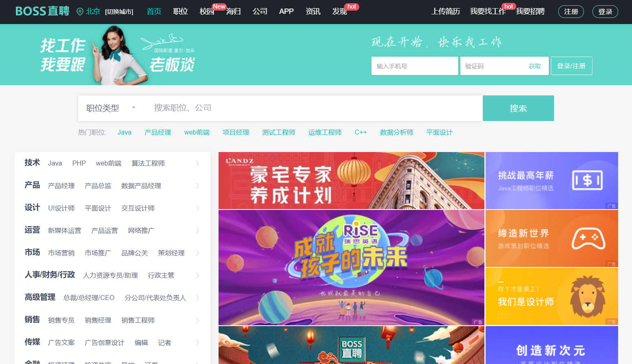Select hot job 数据分析师

[397, 132]
